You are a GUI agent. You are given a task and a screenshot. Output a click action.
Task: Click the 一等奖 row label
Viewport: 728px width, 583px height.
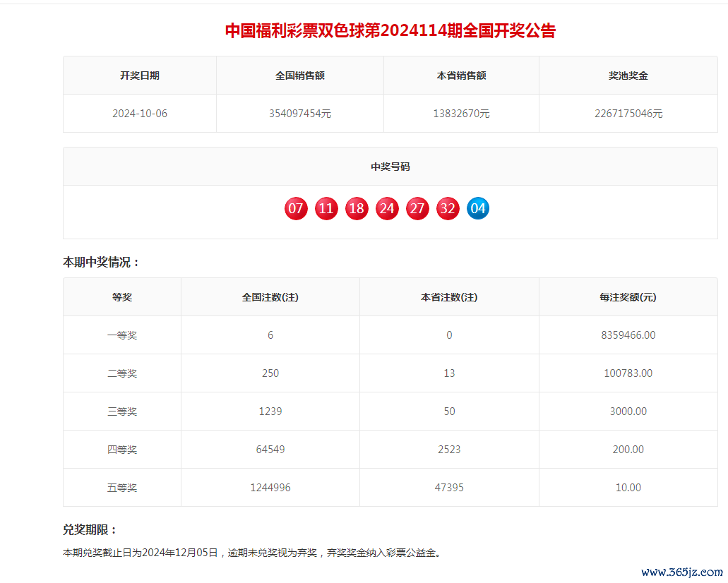(122, 335)
